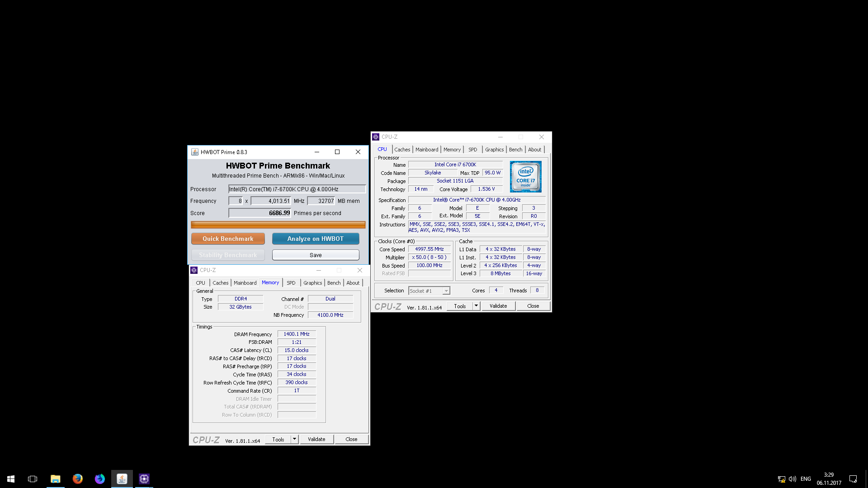
Task: Click DRAM Frequency value 1400.1 MHz
Action: click(297, 334)
